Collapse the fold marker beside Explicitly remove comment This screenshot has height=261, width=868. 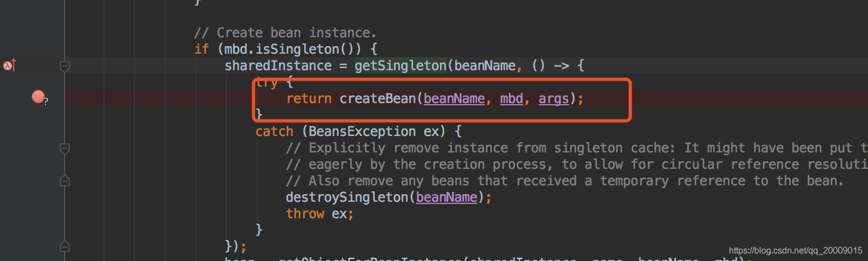tap(65, 149)
